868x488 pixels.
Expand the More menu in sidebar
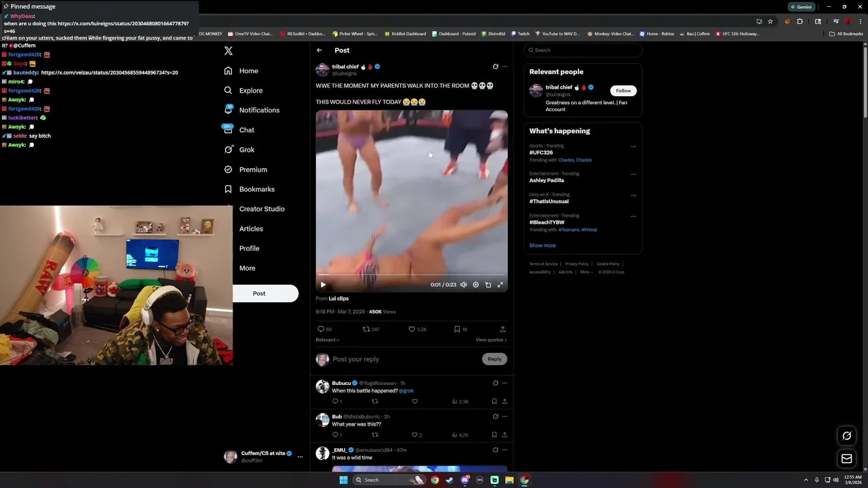pos(247,268)
